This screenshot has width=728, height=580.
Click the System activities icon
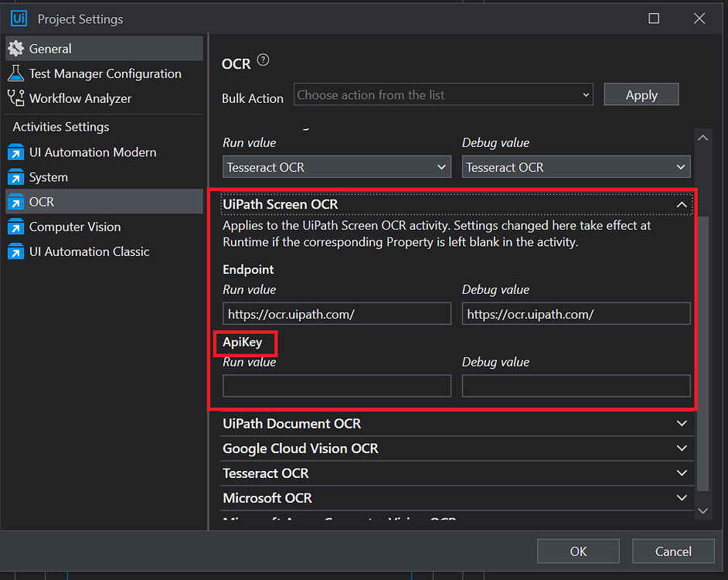tap(15, 177)
